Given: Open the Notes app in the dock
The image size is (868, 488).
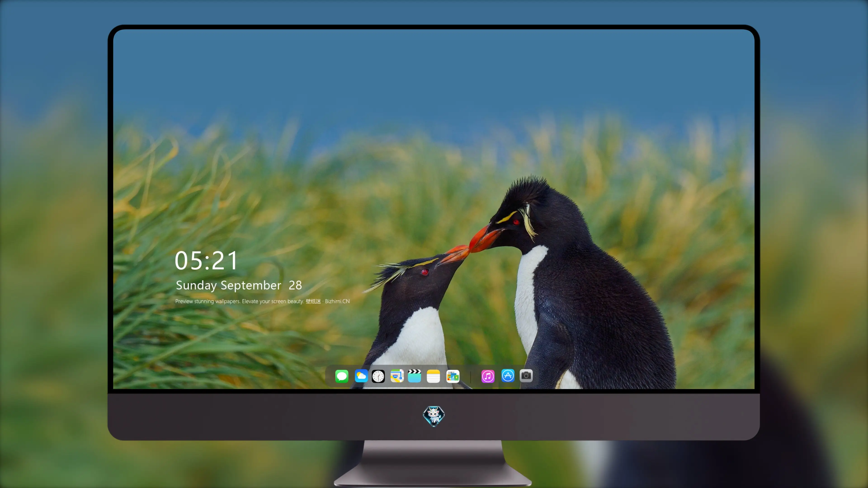Looking at the screenshot, I should tap(433, 376).
